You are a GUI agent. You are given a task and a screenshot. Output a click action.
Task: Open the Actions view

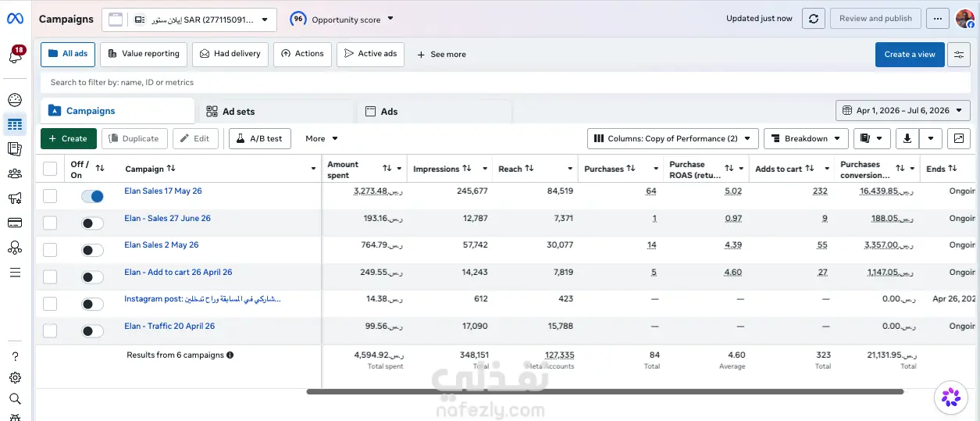tap(302, 54)
